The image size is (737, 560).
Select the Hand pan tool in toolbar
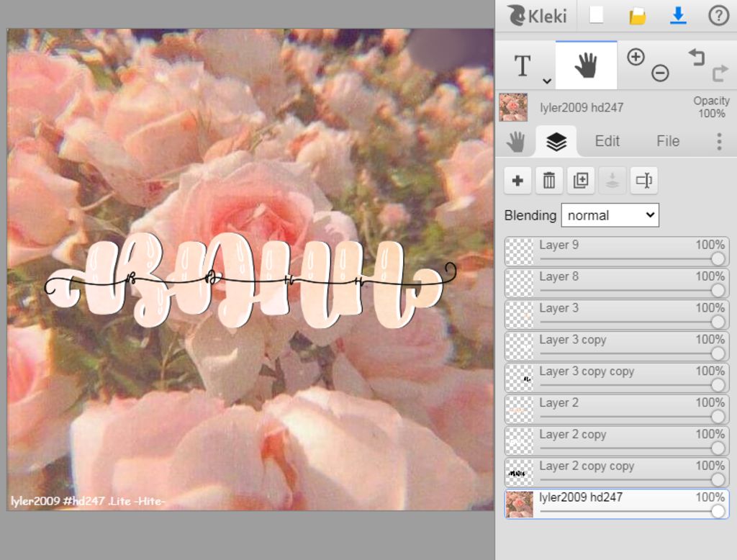[586, 65]
